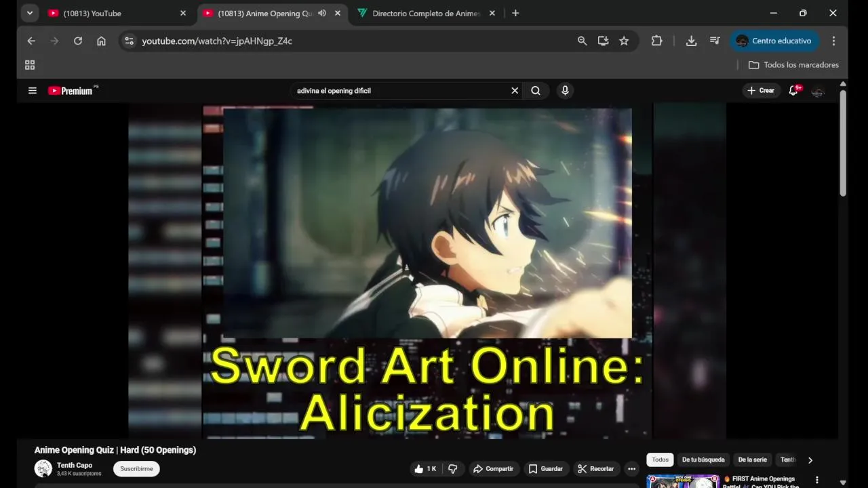Bookmark this page with the star
Image resolution: width=868 pixels, height=488 pixels.
click(624, 41)
